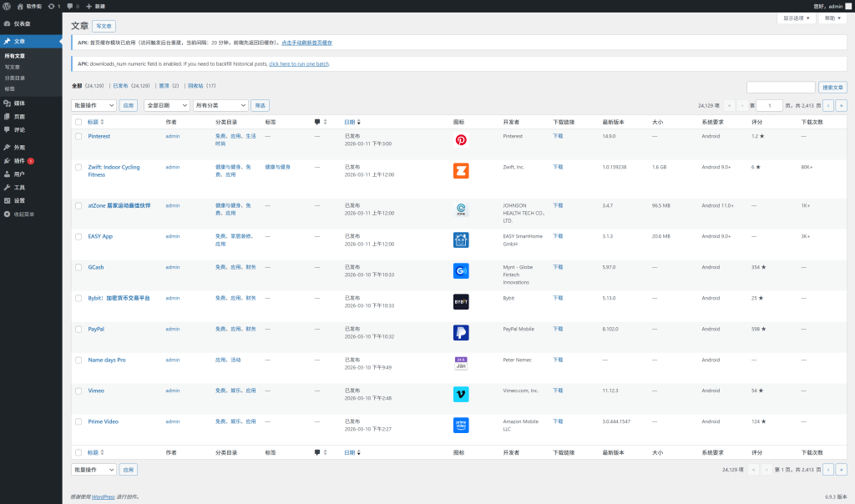Click the Pinterest app icon thumbnail
Viewport: 855px width, 504px height.
[x=461, y=141]
